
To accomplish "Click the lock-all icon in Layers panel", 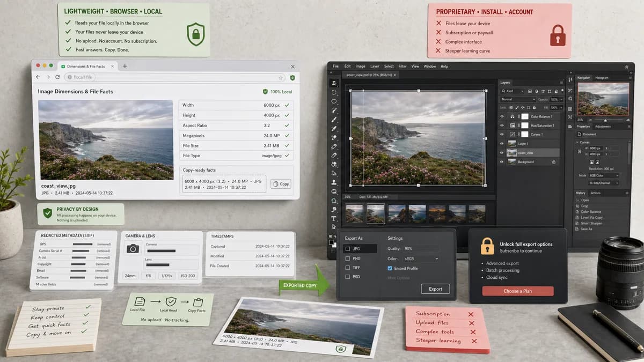I will point(534,108).
